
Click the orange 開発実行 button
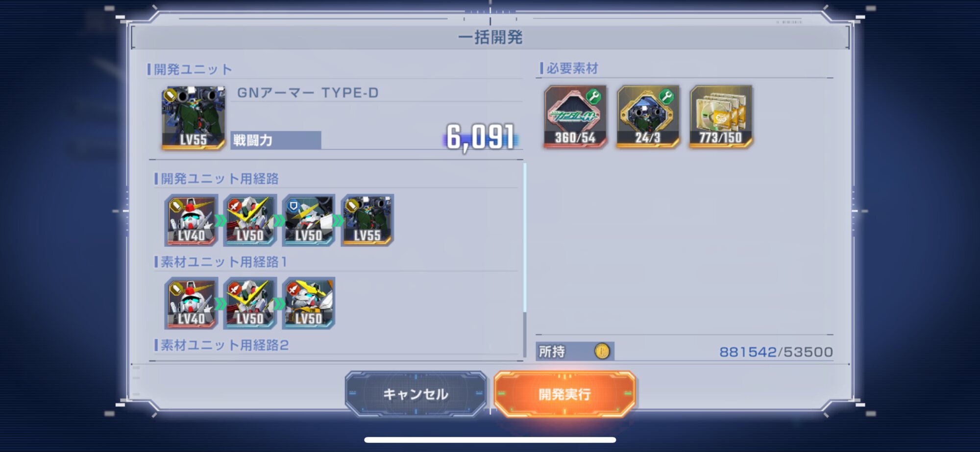point(564,394)
